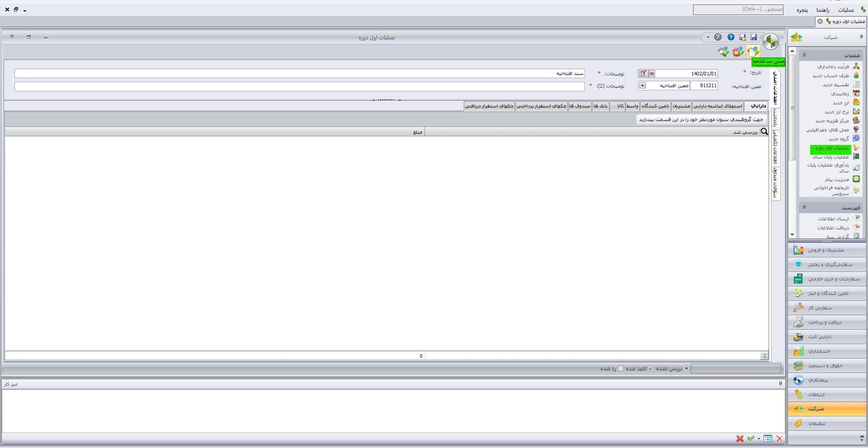Open the blue question mark help icon

click(x=731, y=37)
